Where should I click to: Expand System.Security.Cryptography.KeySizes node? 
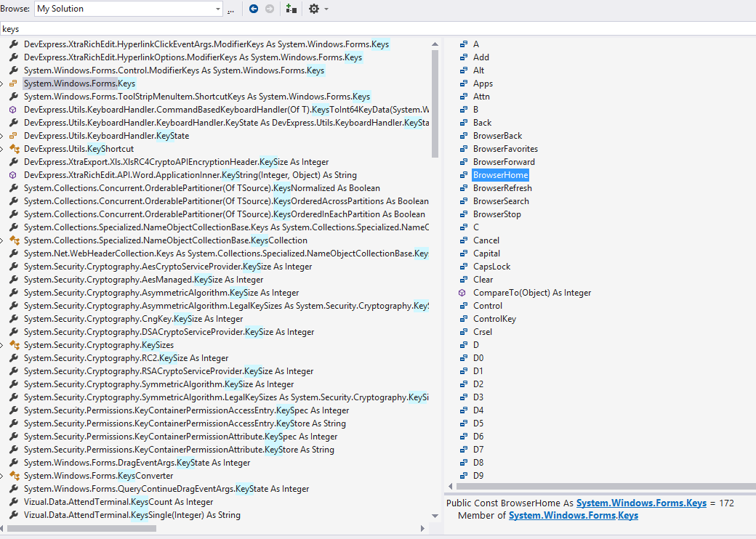pos(1,345)
